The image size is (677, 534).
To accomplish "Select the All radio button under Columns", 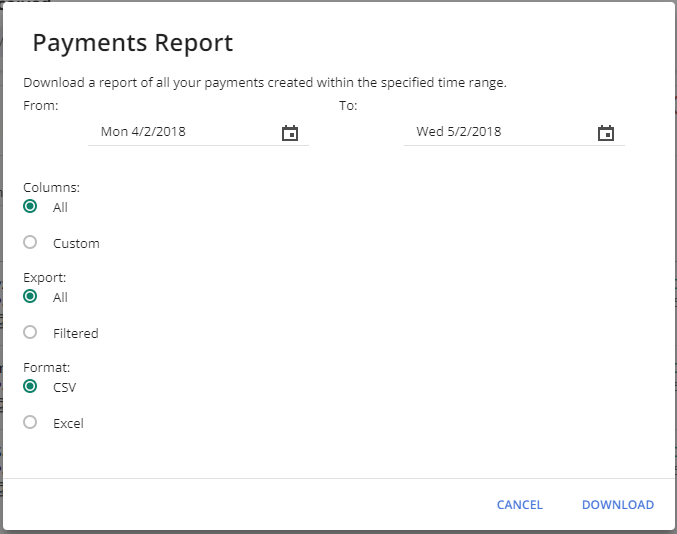I will point(30,207).
